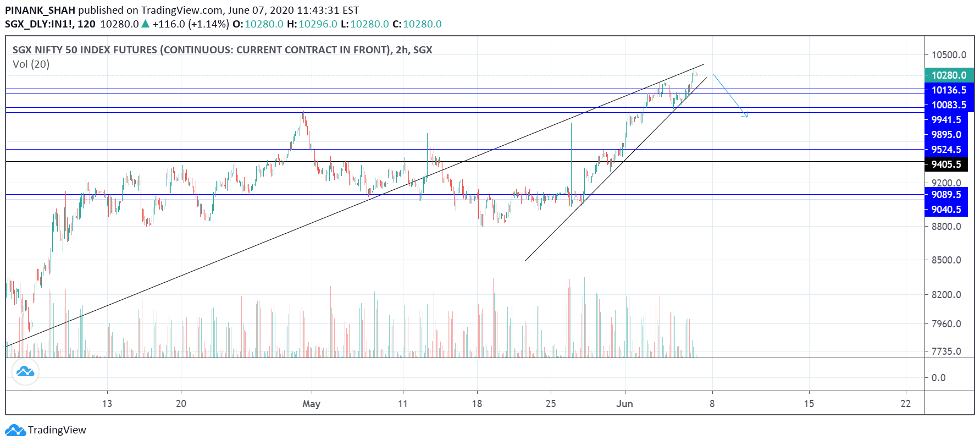Click the 9941.5 price level label
The image size is (980, 445).
(946, 120)
